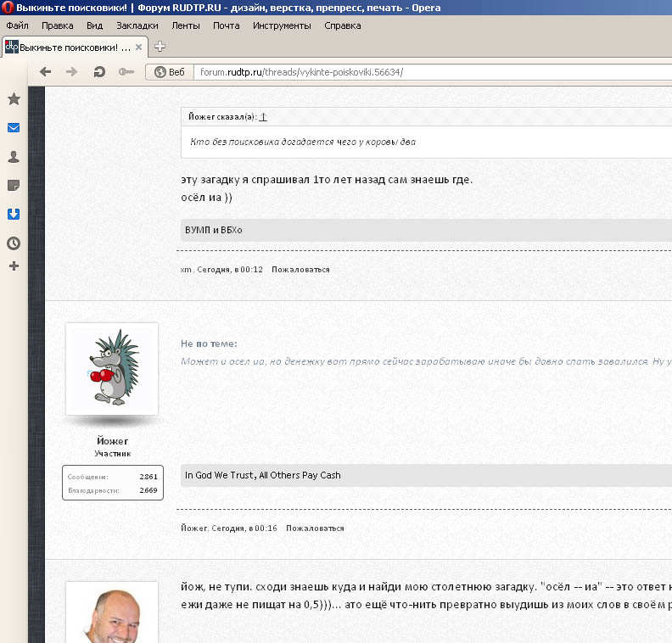The image size is (672, 643).
Task: Open the Закладки menu
Action: point(137,25)
